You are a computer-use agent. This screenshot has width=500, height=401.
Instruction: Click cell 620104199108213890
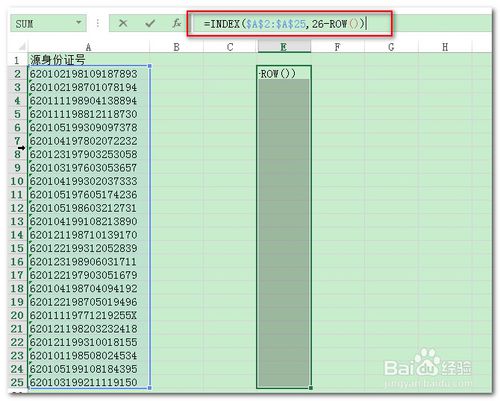click(x=89, y=221)
